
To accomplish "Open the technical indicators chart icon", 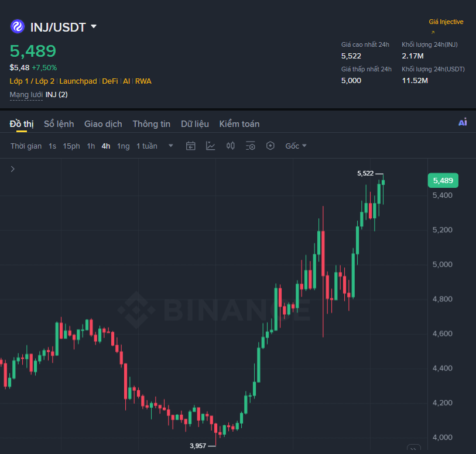I will [x=210, y=146].
